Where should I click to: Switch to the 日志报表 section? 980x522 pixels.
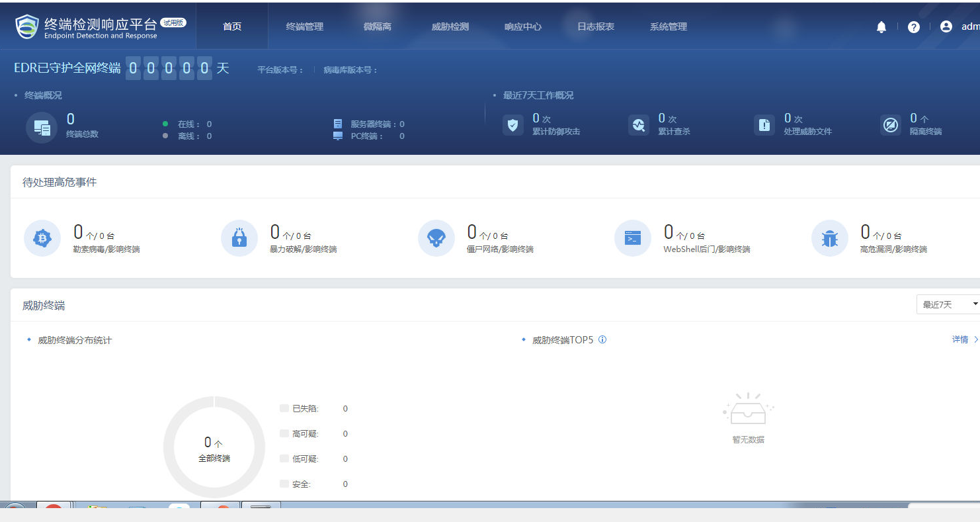tap(595, 26)
